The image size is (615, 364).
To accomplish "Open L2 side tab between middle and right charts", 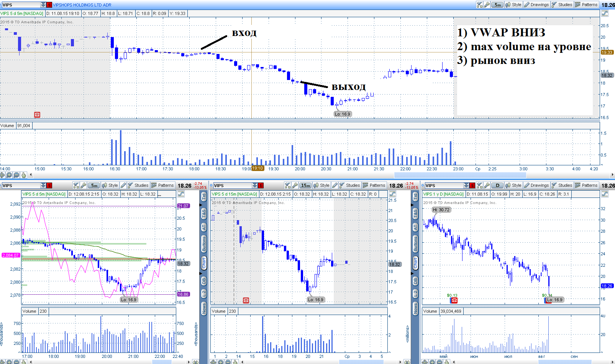I will click(x=415, y=294).
